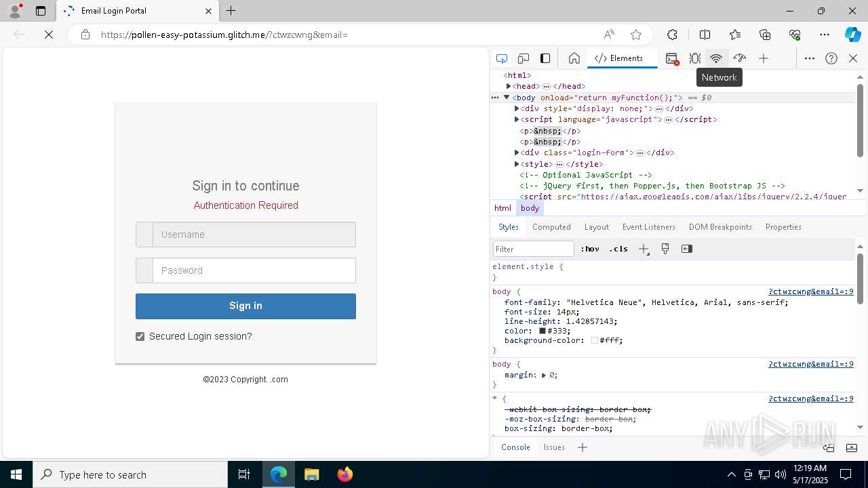Open a new browser tab
This screenshot has height=488, width=868.
tap(231, 11)
